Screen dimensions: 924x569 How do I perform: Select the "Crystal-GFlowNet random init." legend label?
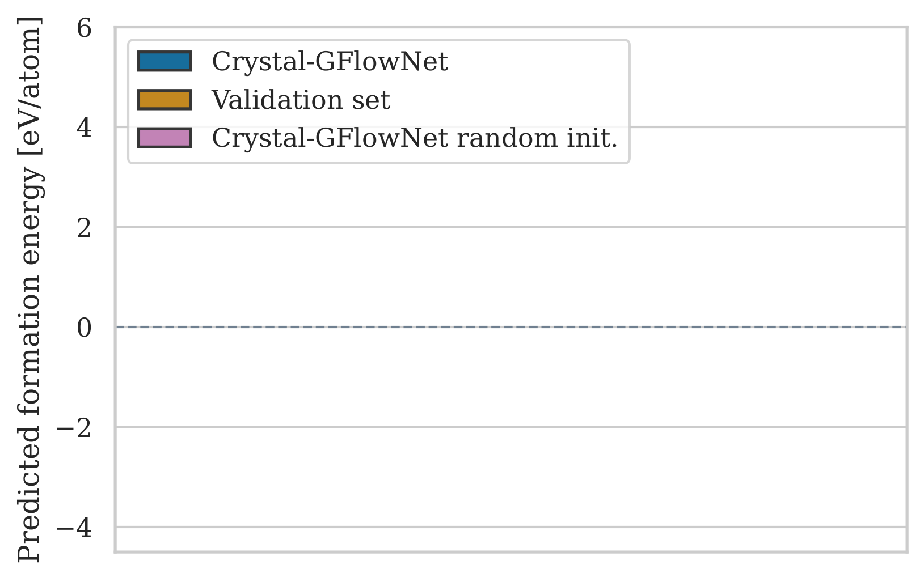414,138
